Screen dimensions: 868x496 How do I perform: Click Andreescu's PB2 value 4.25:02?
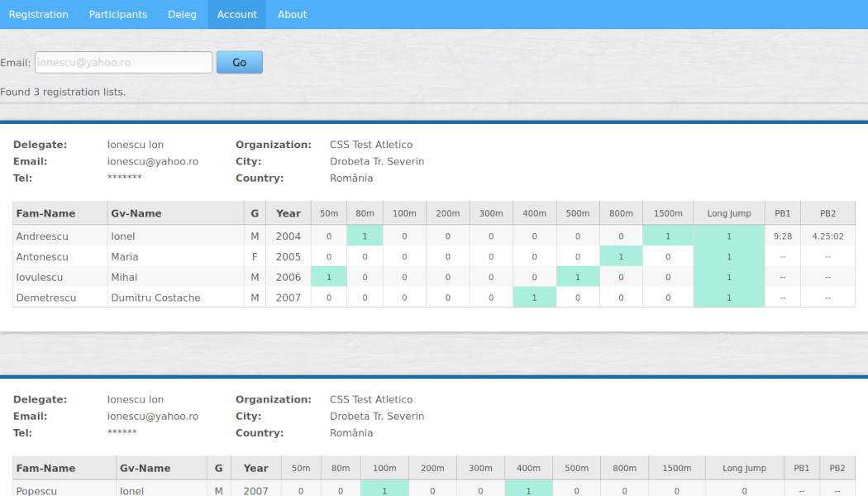click(x=827, y=236)
